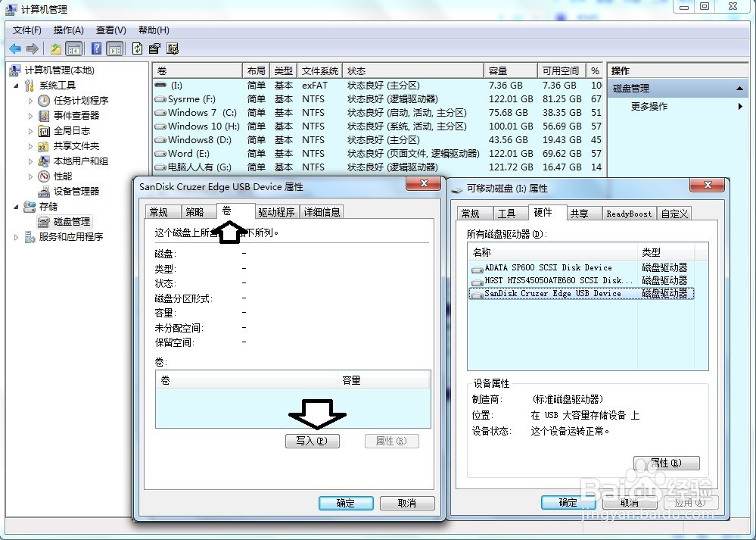Click the last toolbar icon with checkmark
756x540 pixels.
click(173, 48)
